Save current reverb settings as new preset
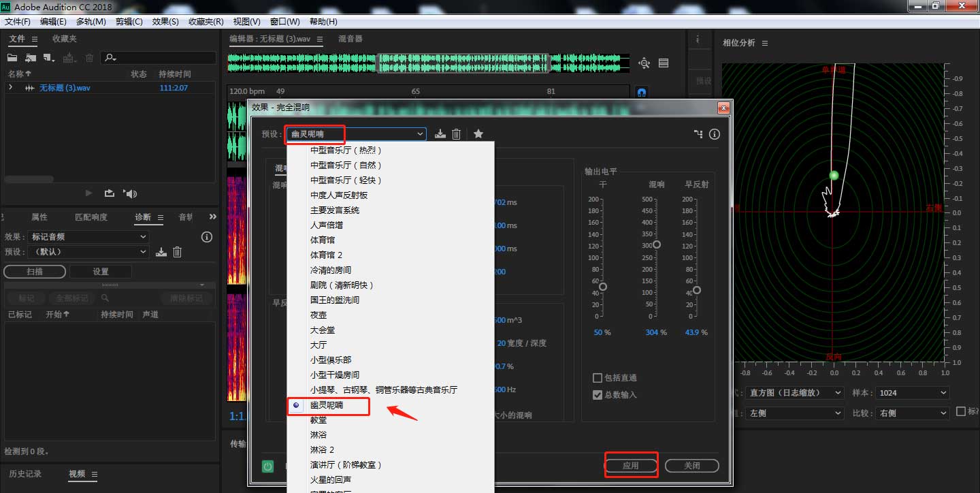The height and width of the screenshot is (493, 980). [x=440, y=133]
